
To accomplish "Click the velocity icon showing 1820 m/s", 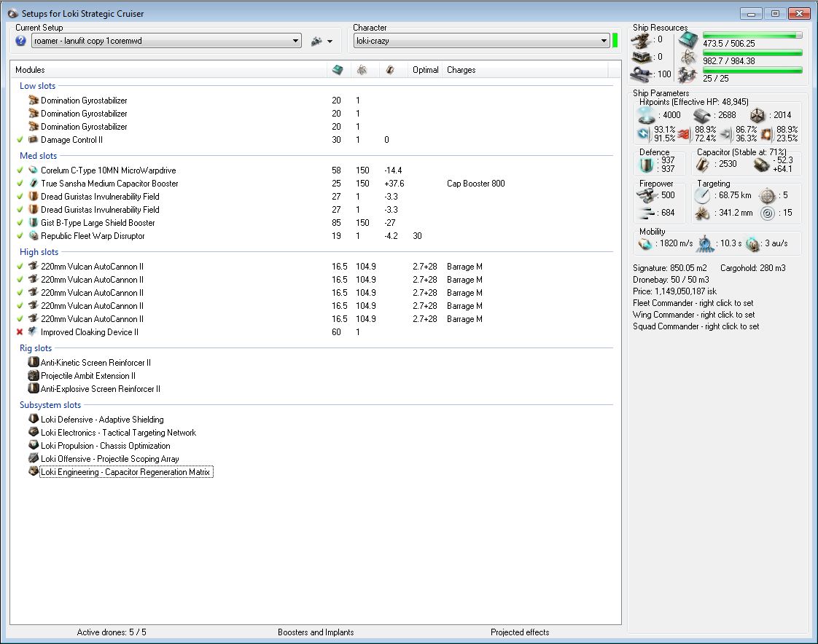I will [x=645, y=243].
